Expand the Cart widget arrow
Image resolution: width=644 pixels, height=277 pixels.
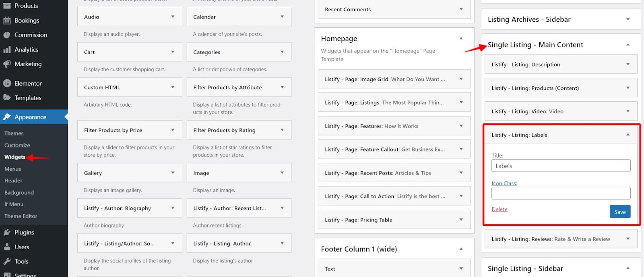point(173,52)
